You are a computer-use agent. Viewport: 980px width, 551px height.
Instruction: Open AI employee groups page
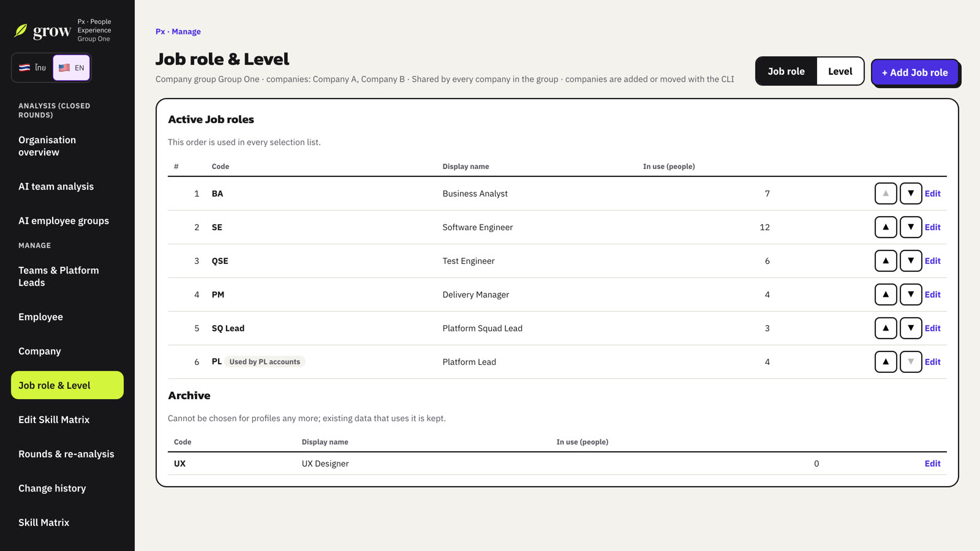67,221
